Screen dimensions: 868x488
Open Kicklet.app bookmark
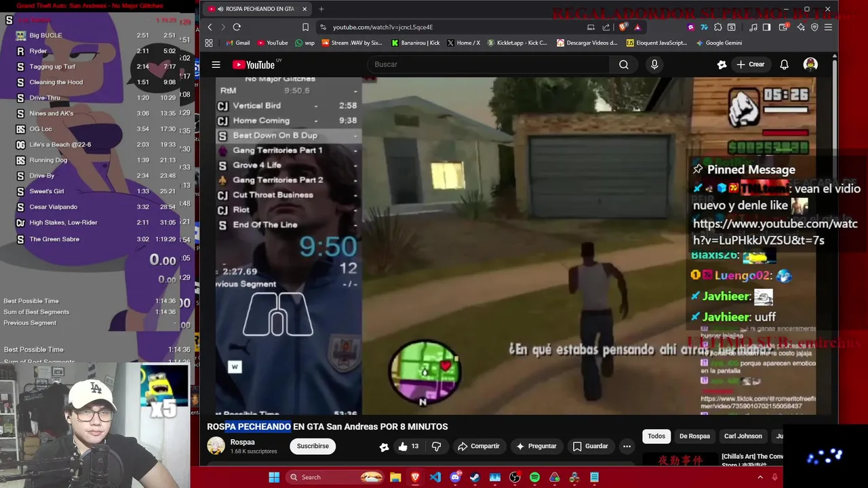(517, 43)
